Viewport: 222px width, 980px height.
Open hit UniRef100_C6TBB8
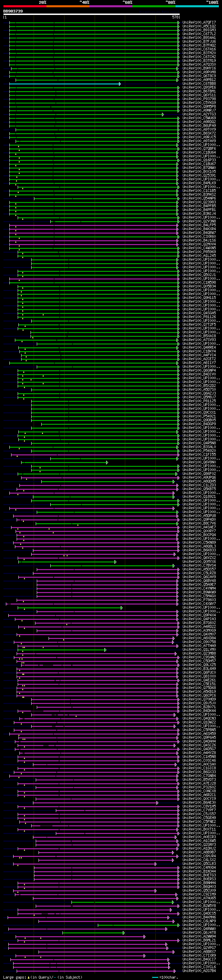199,84
